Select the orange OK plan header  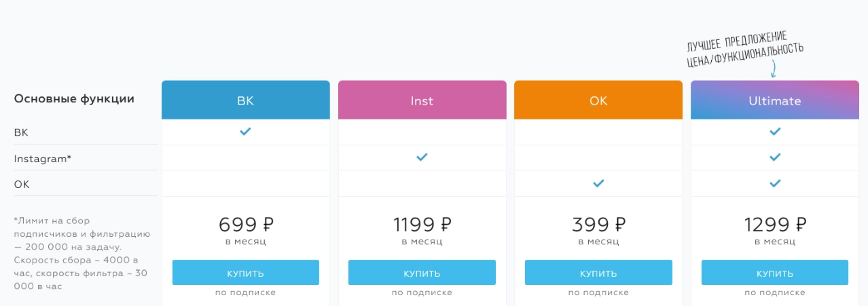click(598, 100)
